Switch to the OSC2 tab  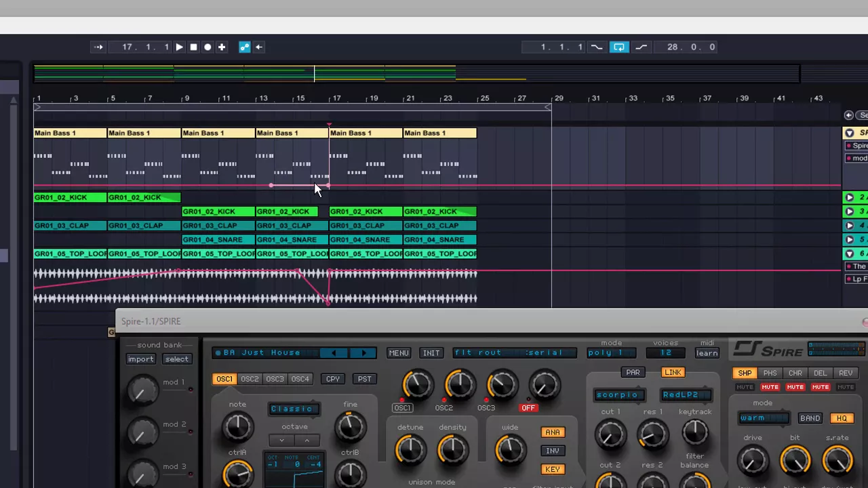(x=249, y=379)
